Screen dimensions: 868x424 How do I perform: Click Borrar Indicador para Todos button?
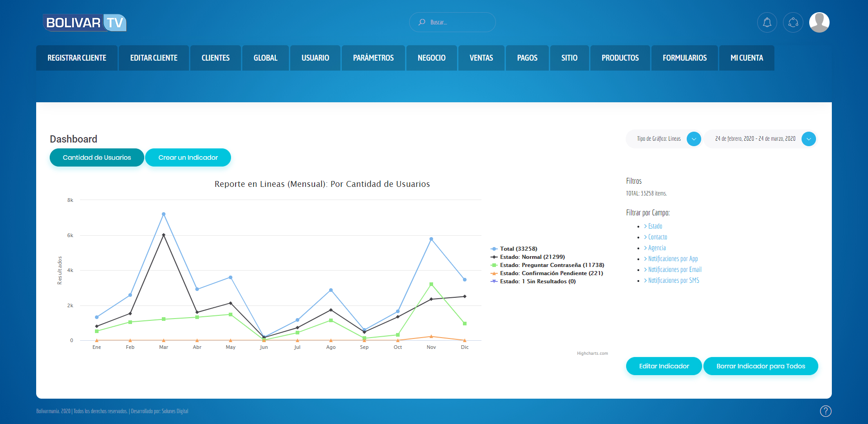point(760,366)
